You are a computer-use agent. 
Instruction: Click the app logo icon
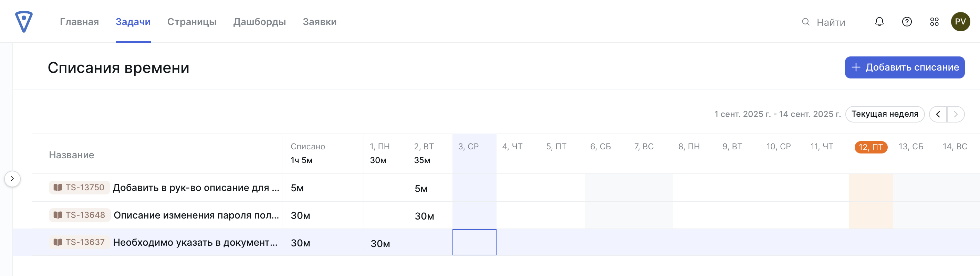click(23, 21)
